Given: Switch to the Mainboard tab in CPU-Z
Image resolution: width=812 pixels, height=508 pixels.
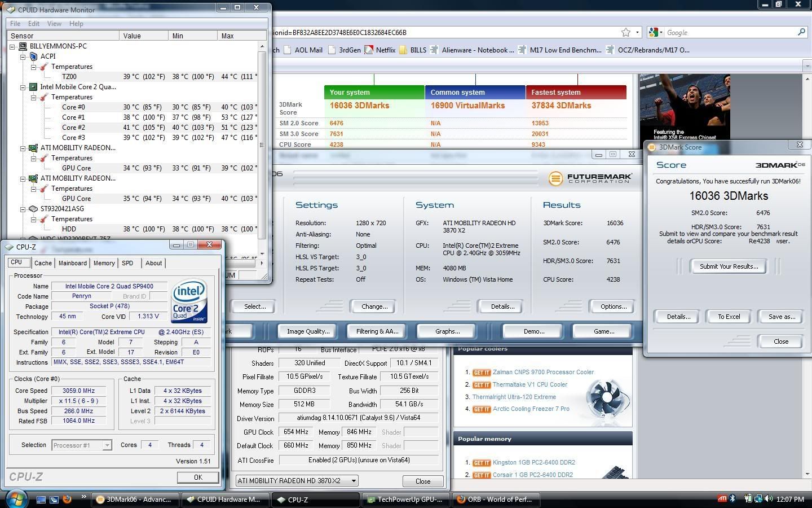Looking at the screenshot, I should click(x=73, y=263).
